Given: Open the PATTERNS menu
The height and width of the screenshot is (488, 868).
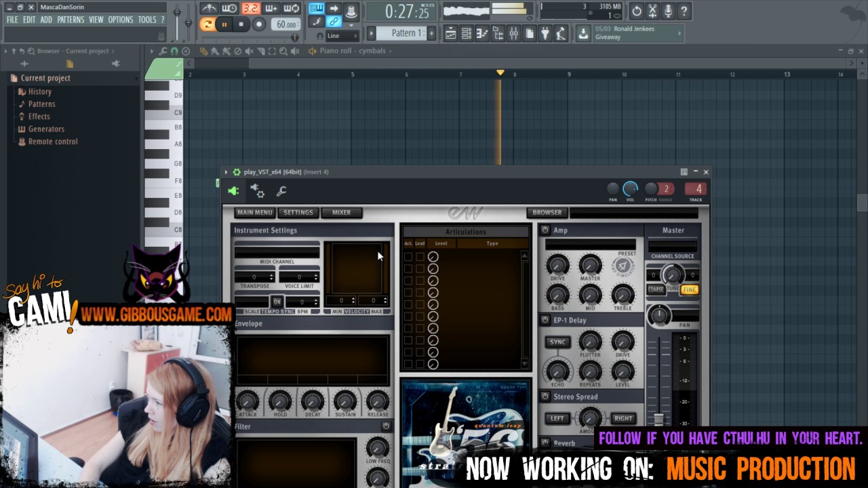Looking at the screenshot, I should [71, 20].
